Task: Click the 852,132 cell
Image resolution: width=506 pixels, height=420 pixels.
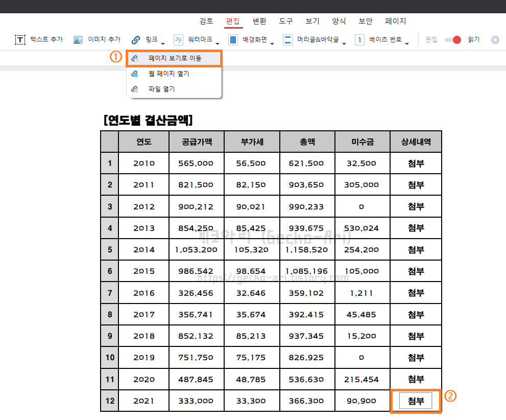Action: coord(196,336)
